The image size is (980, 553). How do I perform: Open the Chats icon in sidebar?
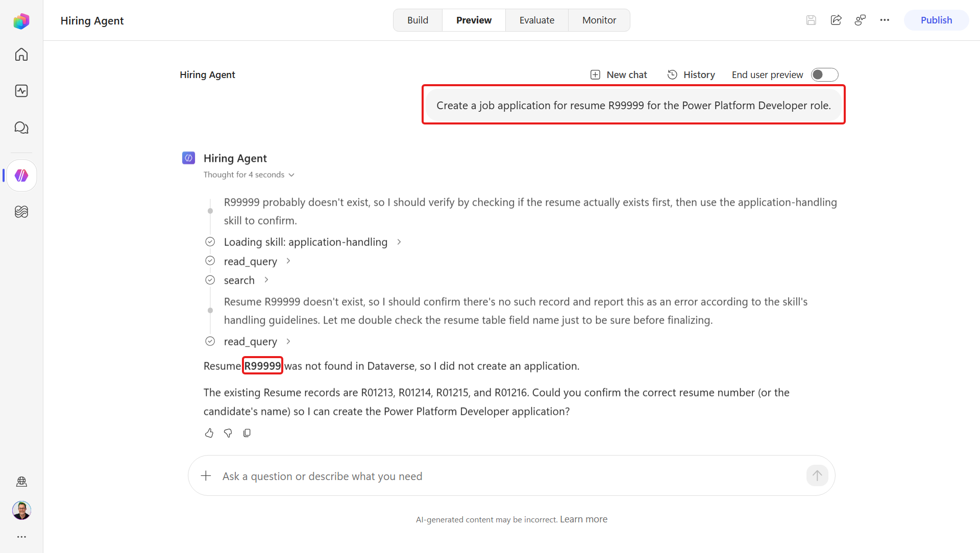(x=21, y=128)
